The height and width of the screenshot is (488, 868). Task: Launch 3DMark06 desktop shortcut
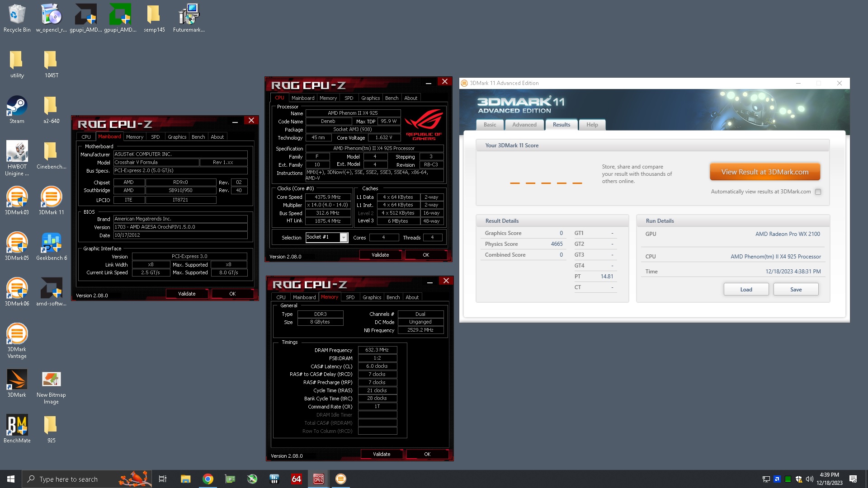(x=17, y=292)
